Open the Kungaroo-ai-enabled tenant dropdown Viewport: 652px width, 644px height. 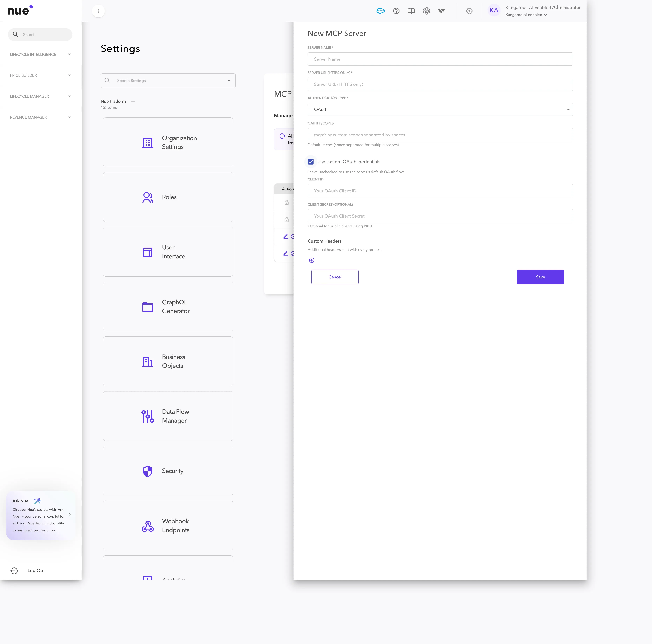(526, 15)
